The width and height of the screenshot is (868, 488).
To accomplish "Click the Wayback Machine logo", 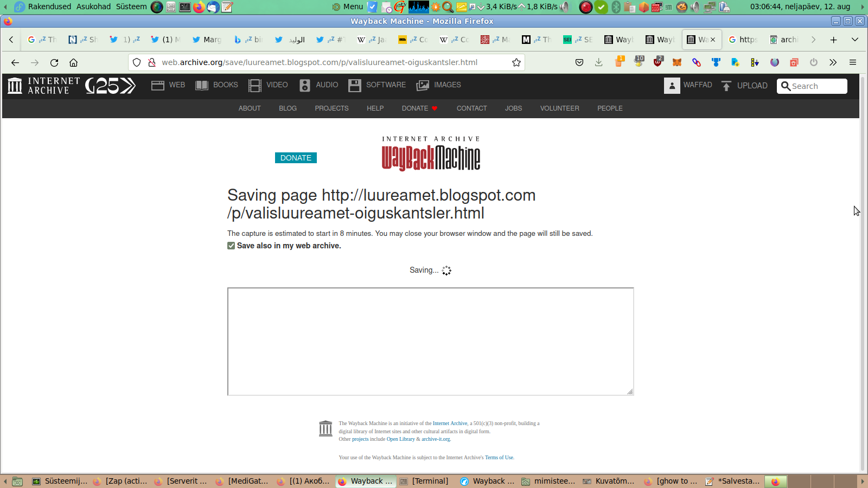I will click(x=431, y=153).
